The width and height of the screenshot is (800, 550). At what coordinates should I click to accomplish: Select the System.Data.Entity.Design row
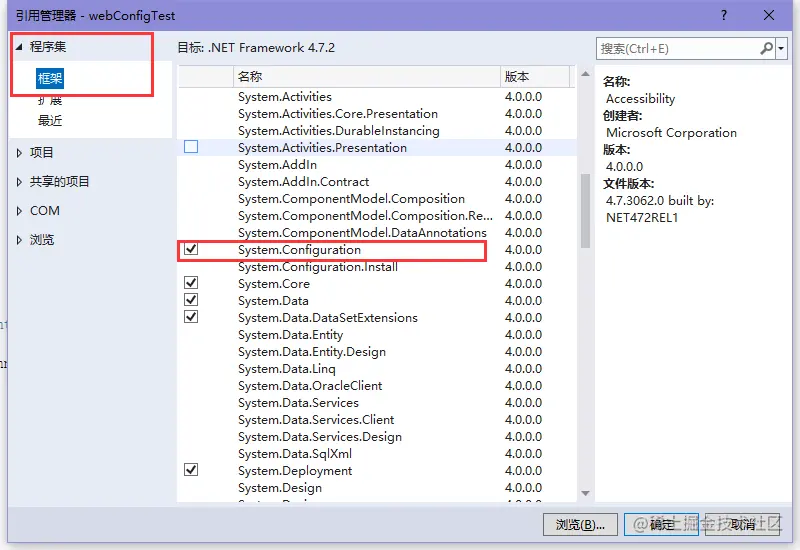(x=377, y=352)
